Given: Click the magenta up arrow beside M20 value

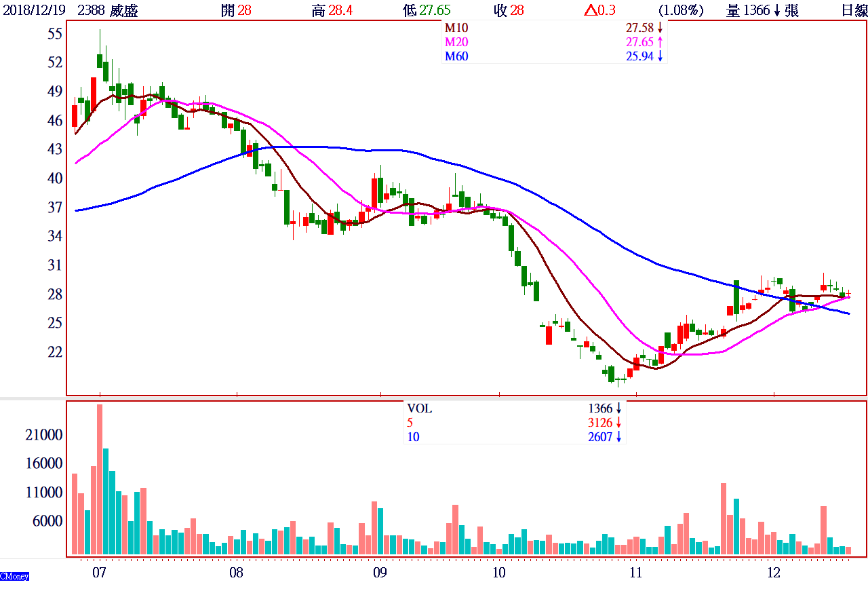Looking at the screenshot, I should coord(659,42).
